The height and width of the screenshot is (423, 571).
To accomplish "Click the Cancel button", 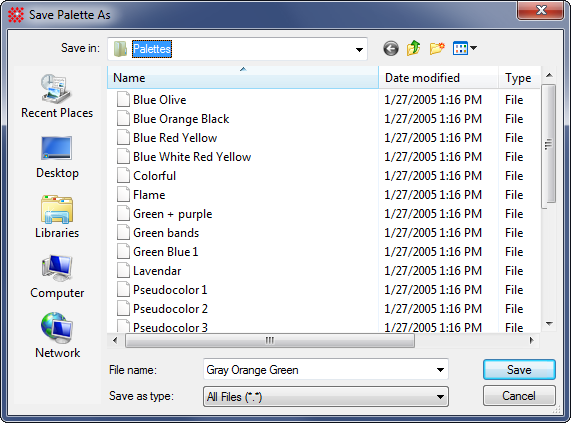I will click(x=519, y=396).
